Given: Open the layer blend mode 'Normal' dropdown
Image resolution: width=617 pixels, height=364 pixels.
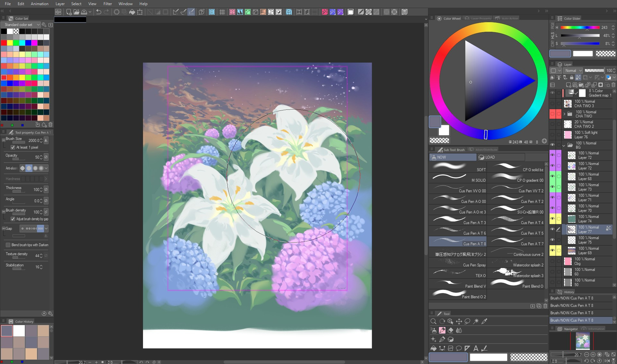Looking at the screenshot, I should (573, 71).
